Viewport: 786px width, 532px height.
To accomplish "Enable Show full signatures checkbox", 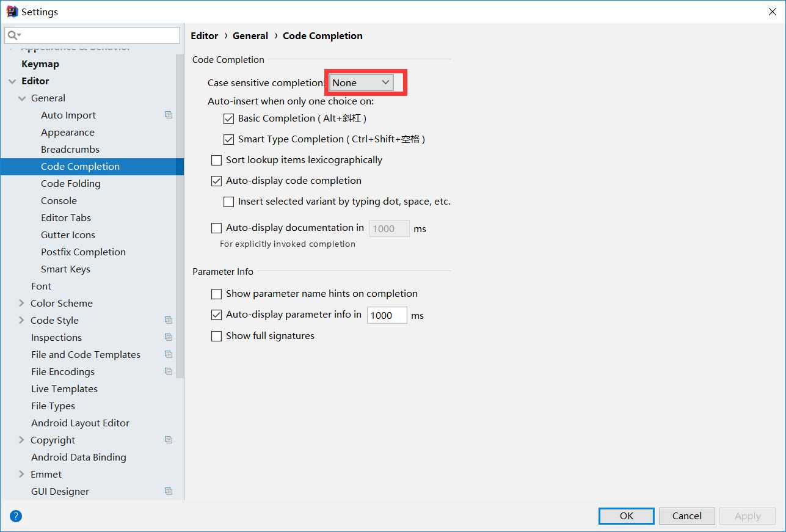I will coord(217,336).
